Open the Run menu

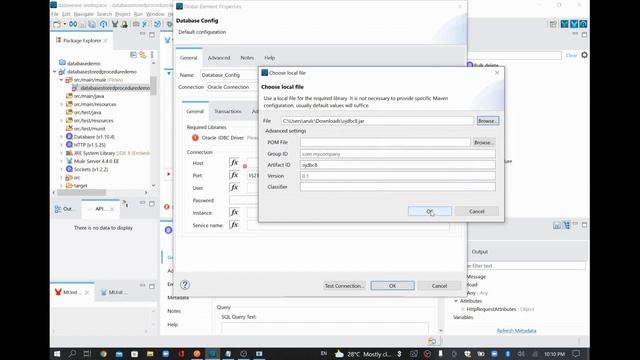coord(138,14)
